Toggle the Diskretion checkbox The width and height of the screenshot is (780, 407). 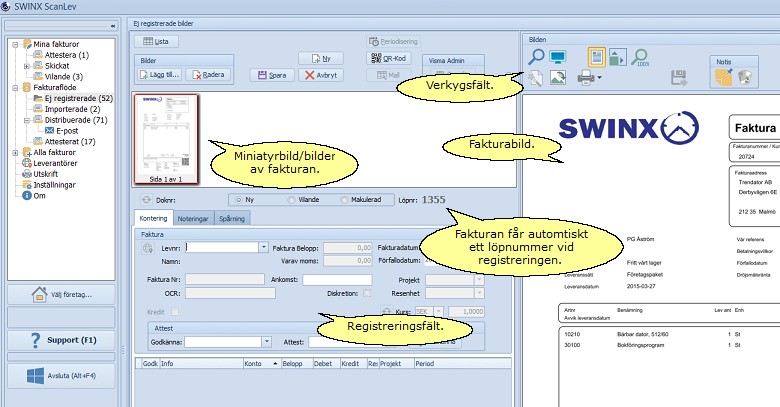(x=367, y=294)
